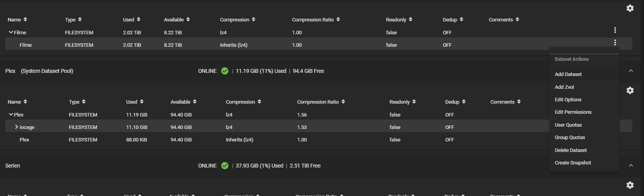The image size is (644, 196).
Task: Click the 1.53 compression ratio value
Action: click(x=302, y=127)
